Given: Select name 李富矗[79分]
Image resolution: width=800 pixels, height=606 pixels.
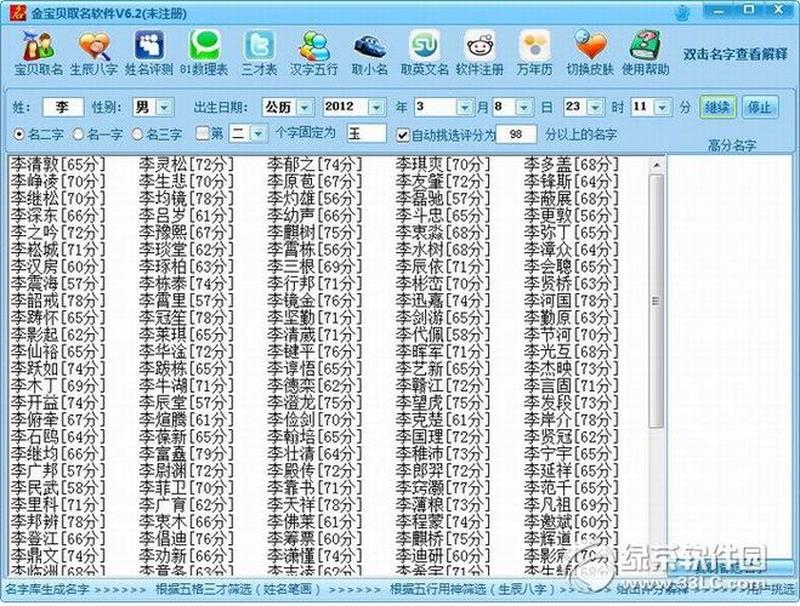Looking at the screenshot, I should pyautogui.click(x=186, y=453).
